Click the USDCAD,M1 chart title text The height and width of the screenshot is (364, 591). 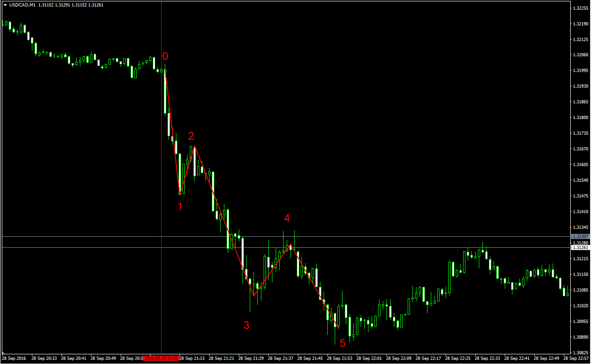pyautogui.click(x=22, y=5)
